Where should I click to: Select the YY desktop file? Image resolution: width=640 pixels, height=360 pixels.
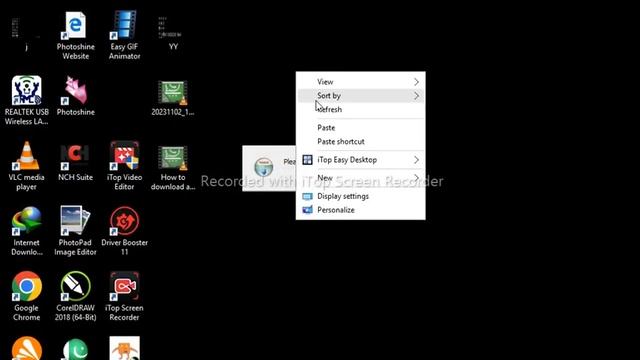[x=173, y=34]
